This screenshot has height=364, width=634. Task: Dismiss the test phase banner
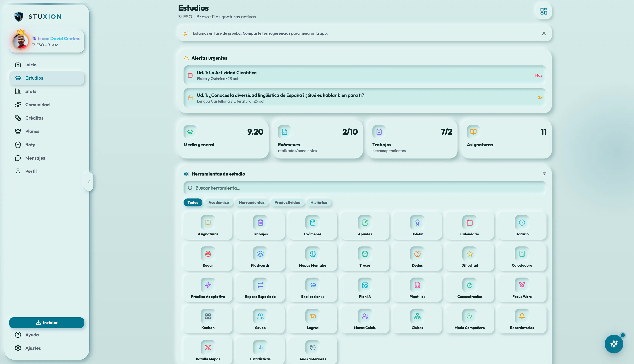point(544,33)
